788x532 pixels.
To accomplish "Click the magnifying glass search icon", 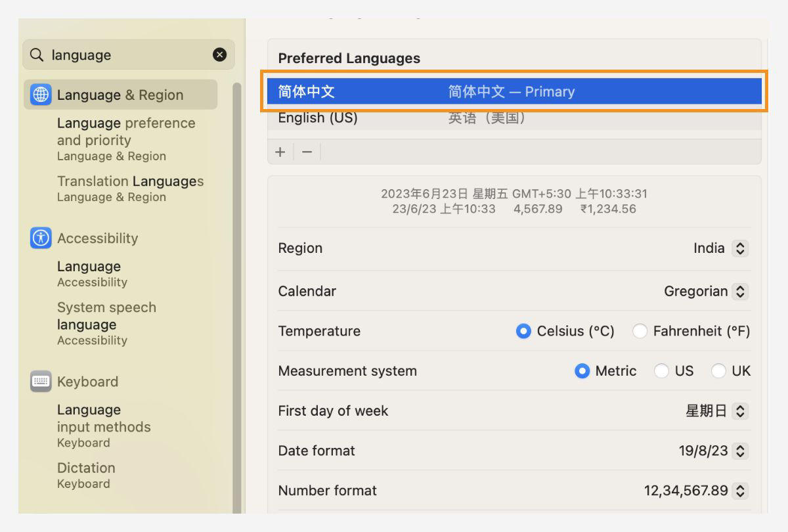I will pos(36,55).
